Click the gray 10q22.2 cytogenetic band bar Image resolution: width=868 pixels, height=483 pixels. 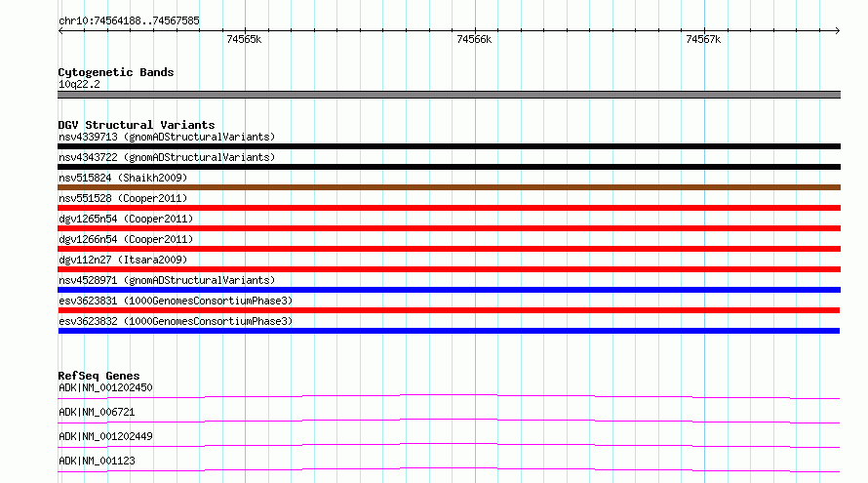pyautogui.click(x=449, y=95)
